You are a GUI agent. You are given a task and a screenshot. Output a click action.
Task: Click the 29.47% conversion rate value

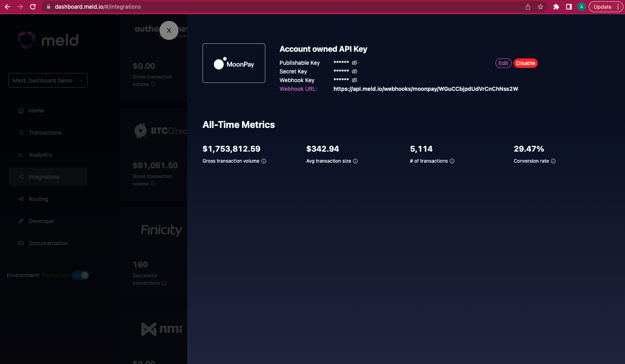[x=529, y=149]
